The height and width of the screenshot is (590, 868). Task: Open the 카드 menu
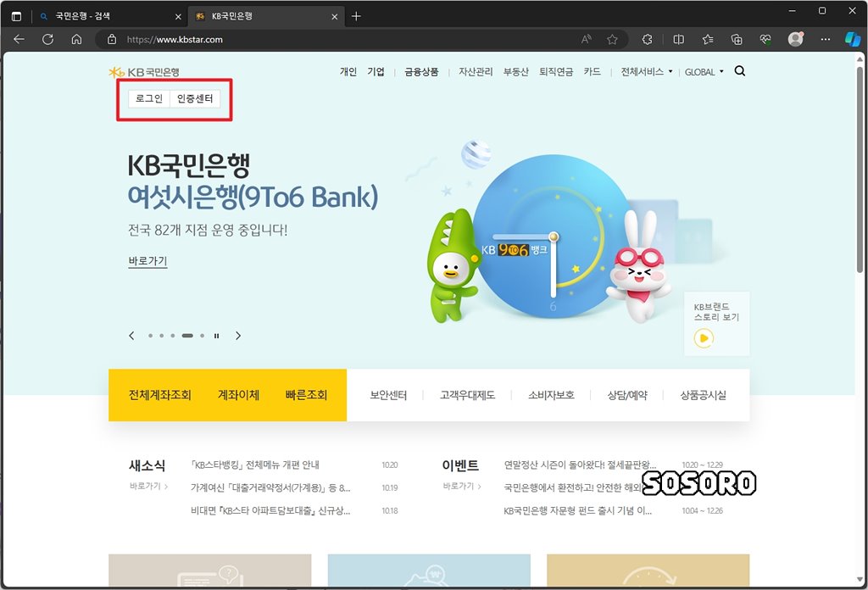click(592, 71)
